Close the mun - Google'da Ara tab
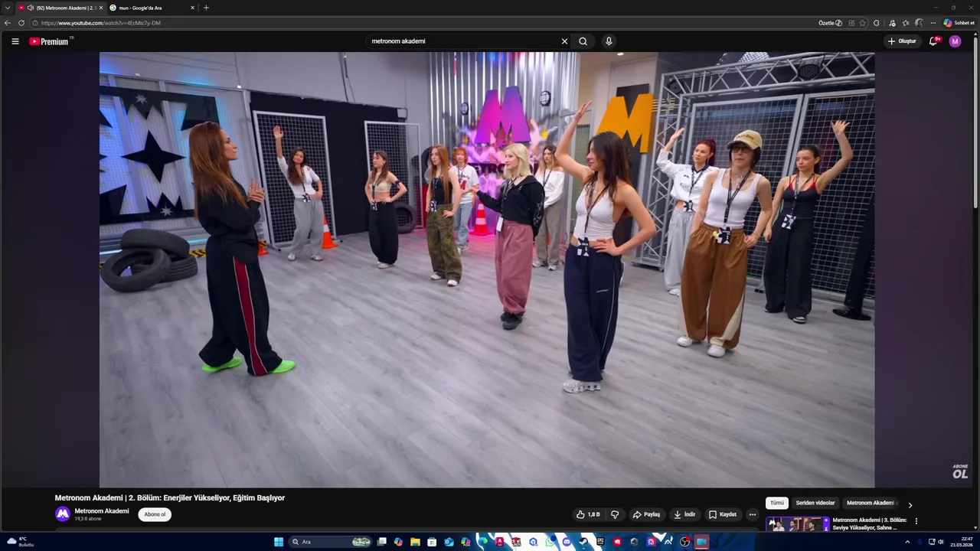This screenshot has height=551, width=980. coord(192,8)
